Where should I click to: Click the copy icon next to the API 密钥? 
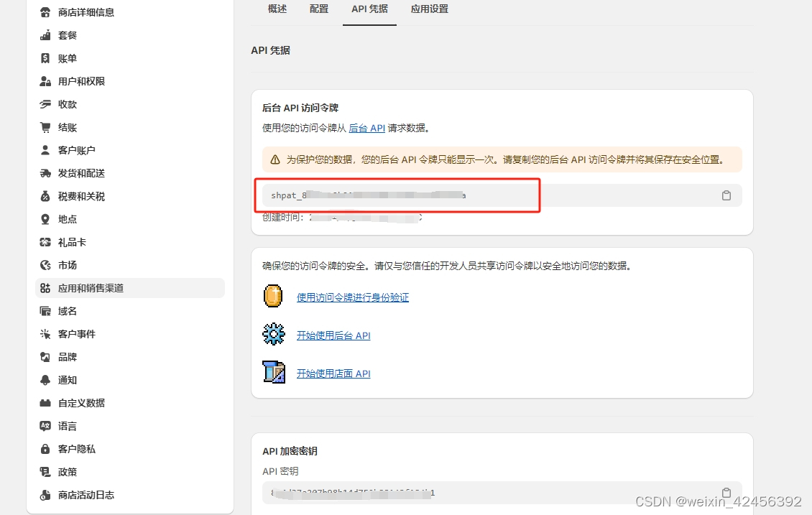click(726, 493)
